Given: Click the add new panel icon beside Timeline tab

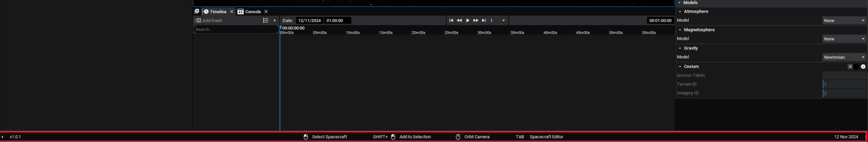Looking at the screenshot, I should [197, 11].
